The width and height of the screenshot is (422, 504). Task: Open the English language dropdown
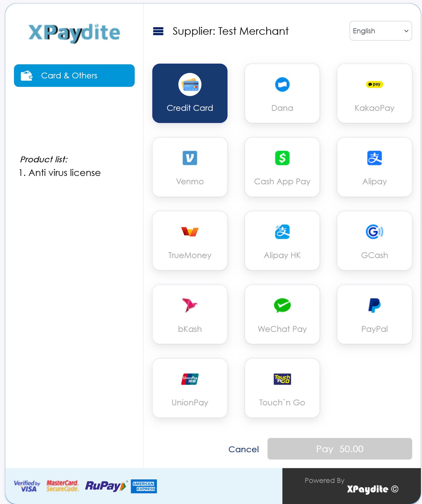point(381,31)
